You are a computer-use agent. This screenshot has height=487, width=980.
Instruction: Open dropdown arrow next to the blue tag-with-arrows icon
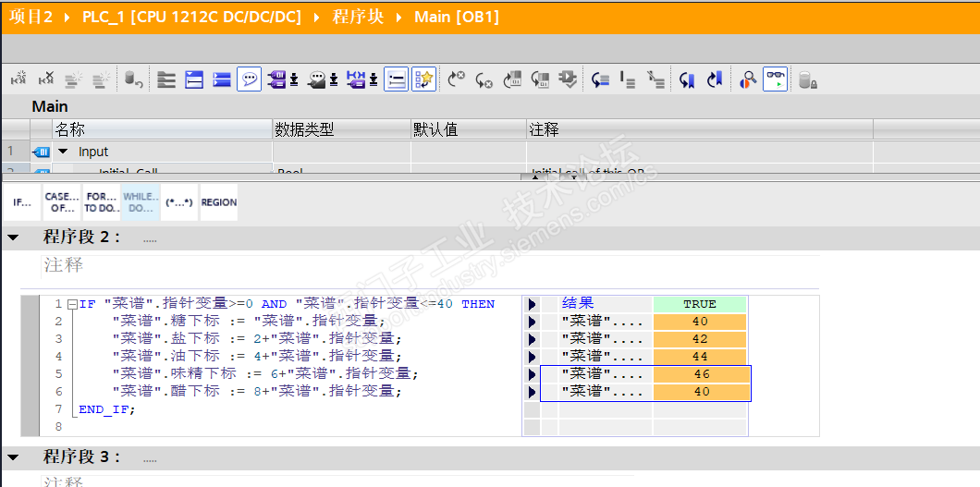click(374, 79)
